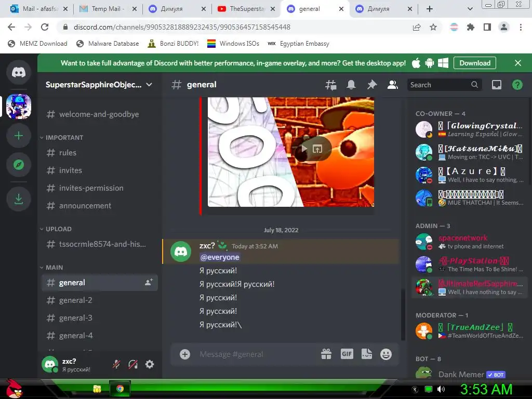532x399 pixels.
Task: Open the tab search dropdown arrow
Action: click(x=470, y=9)
